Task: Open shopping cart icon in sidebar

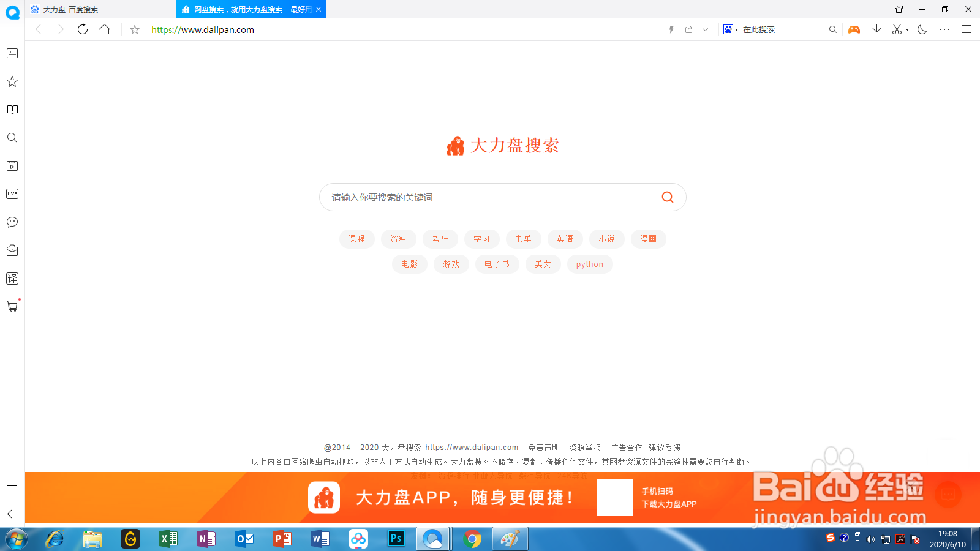Action: click(x=12, y=306)
